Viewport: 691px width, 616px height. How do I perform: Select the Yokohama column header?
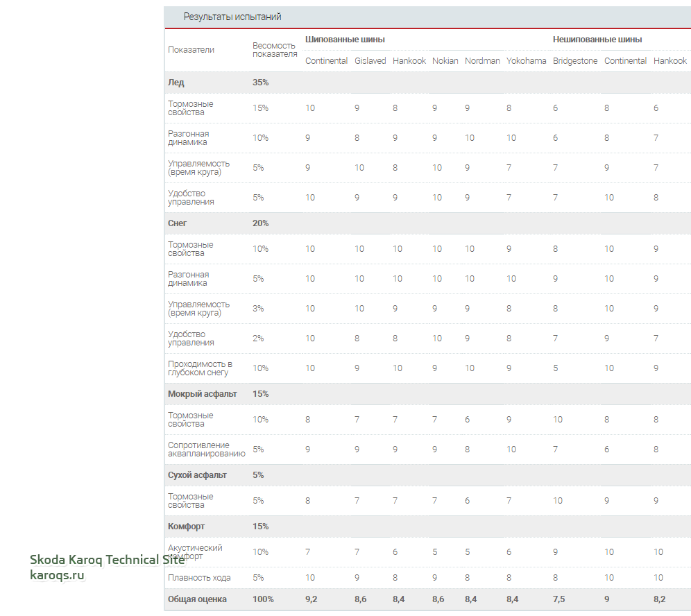(x=526, y=61)
